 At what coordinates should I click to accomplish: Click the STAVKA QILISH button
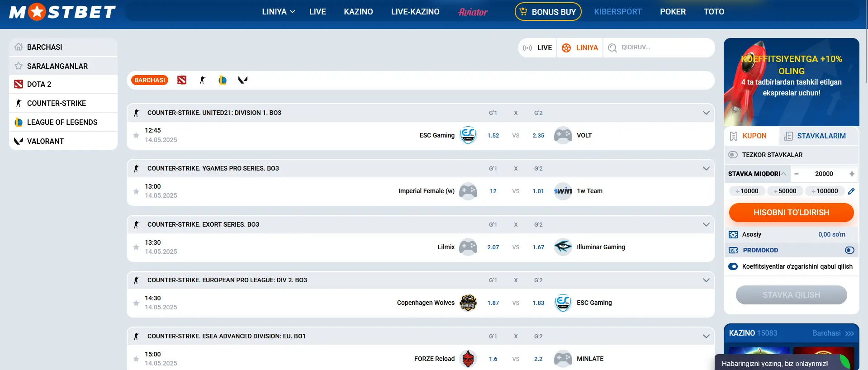click(x=792, y=295)
